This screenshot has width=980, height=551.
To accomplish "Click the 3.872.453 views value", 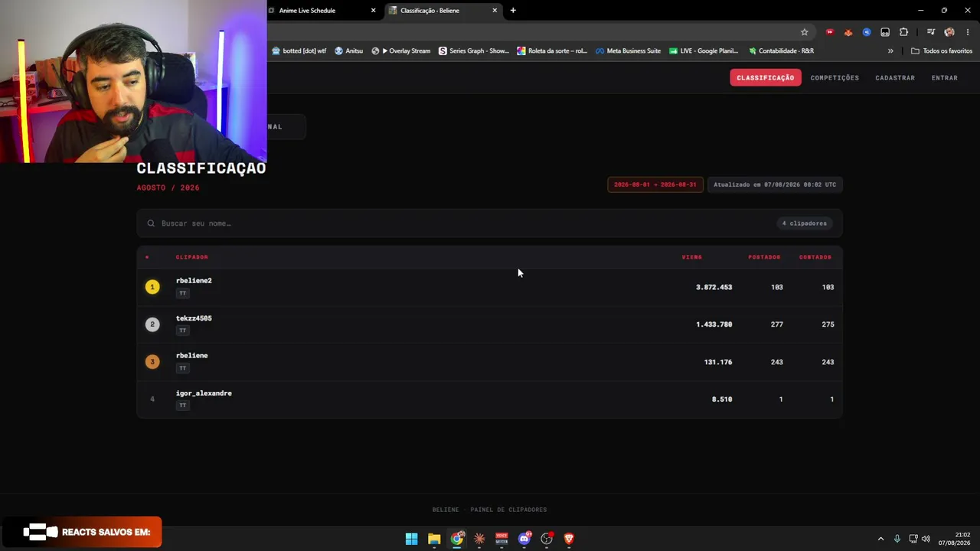I will pyautogui.click(x=714, y=288).
